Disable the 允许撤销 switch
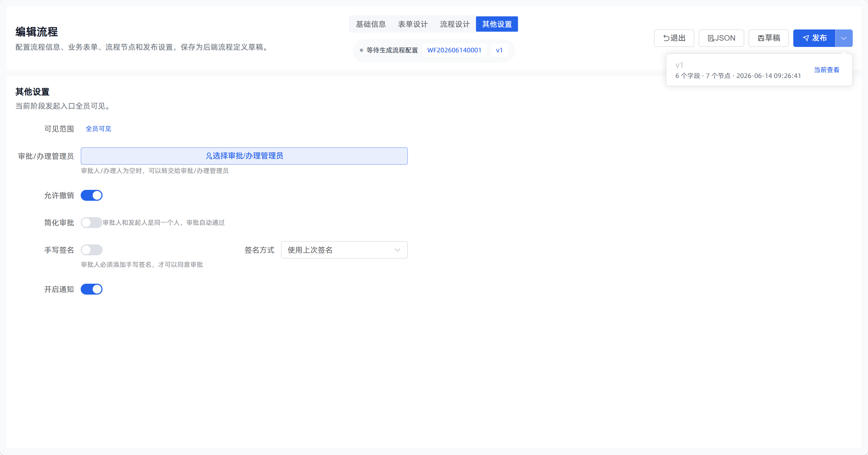Screen dimensions: 868x455 click(x=91, y=195)
